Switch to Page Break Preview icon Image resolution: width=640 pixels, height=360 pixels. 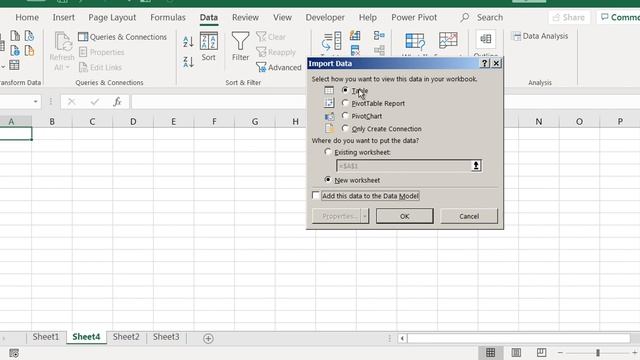pyautogui.click(x=541, y=353)
